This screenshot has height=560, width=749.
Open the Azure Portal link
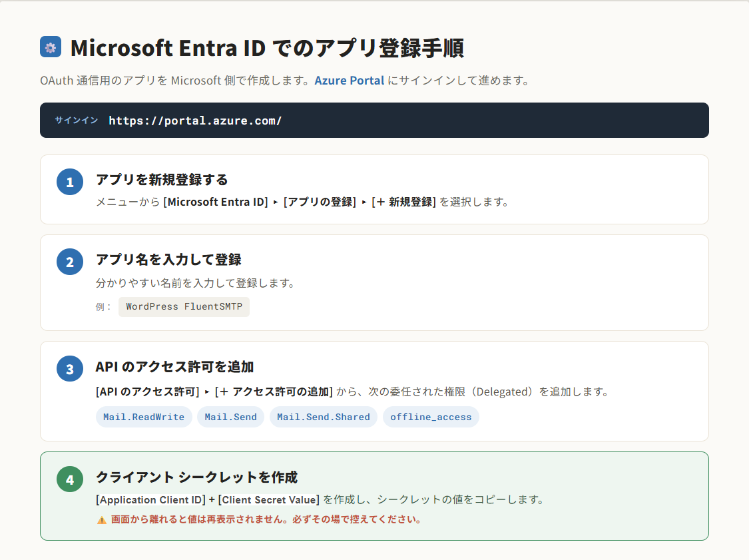(x=349, y=81)
